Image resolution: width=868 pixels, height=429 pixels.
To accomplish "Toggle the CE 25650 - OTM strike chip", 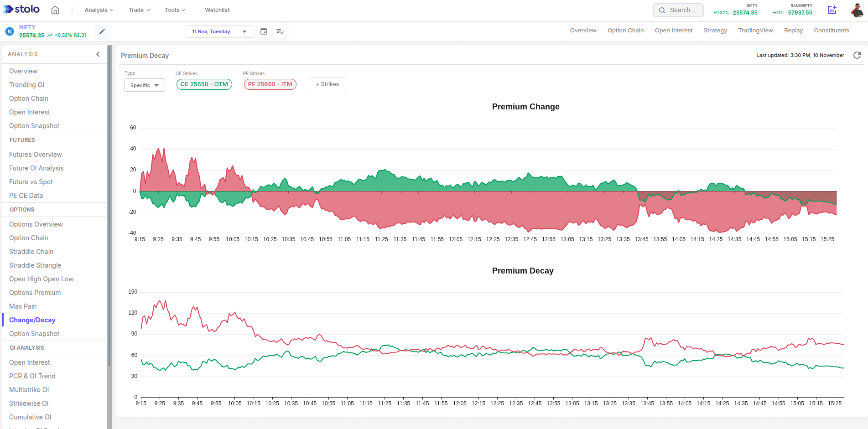I will point(204,84).
